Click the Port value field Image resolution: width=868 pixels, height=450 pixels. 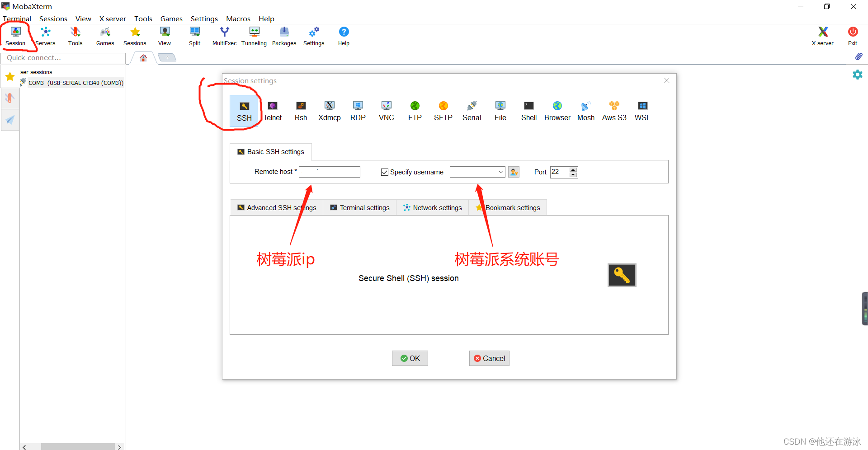(560, 172)
